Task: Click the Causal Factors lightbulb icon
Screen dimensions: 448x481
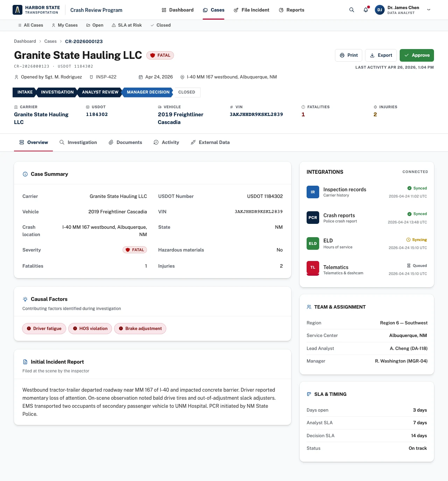Action: point(25,299)
